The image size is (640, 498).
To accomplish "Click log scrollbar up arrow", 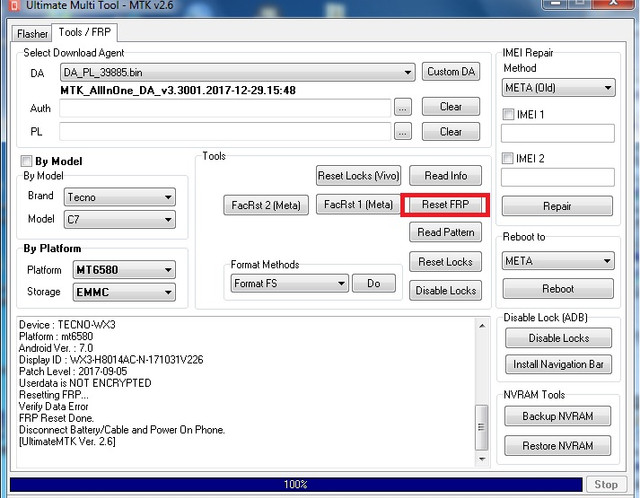I will tap(482, 326).
